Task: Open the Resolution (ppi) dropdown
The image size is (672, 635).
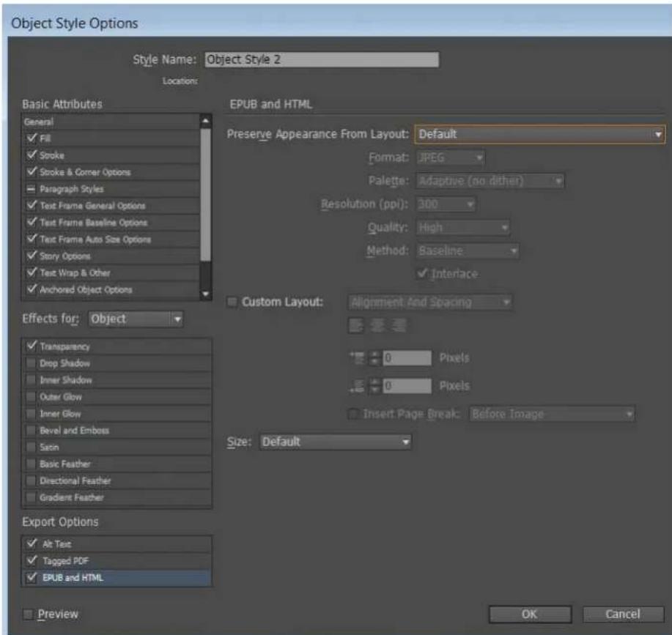Action: pos(446,204)
